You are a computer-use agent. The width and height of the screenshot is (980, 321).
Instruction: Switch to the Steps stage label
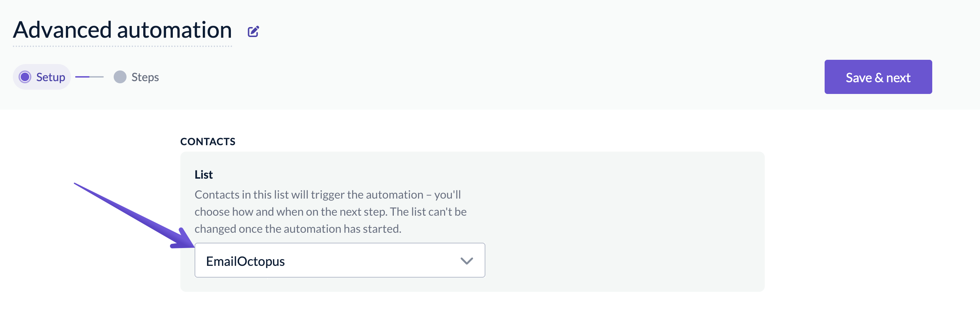145,77
